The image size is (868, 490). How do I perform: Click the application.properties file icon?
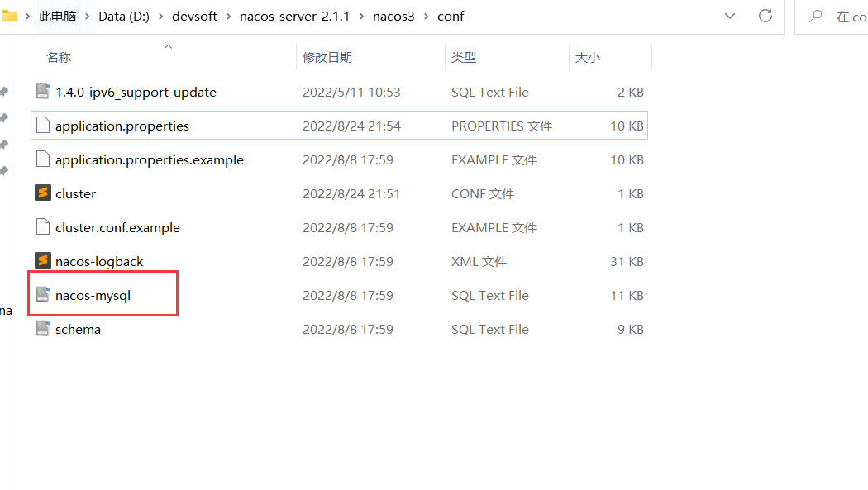point(43,126)
